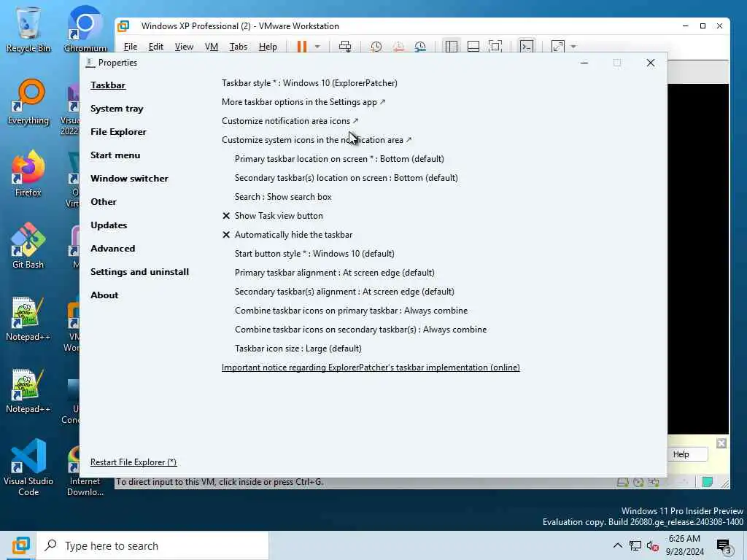Click the stretch guest display icon
The width and height of the screenshot is (747, 560).
(558, 46)
